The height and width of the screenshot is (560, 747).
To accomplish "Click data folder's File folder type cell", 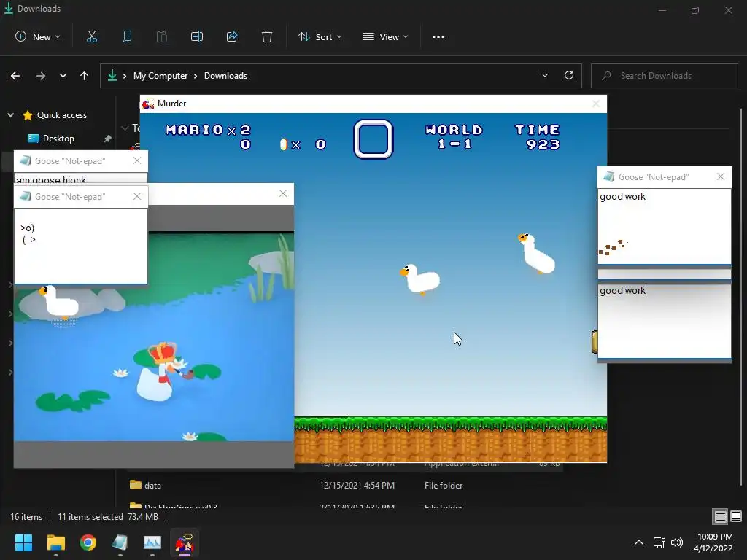I will 444,485.
